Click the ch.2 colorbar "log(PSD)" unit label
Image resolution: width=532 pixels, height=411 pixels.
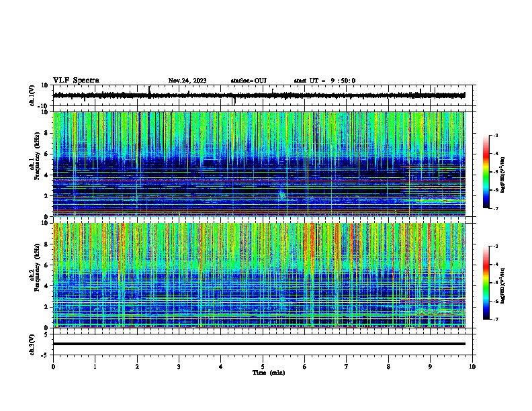pyautogui.click(x=503, y=285)
